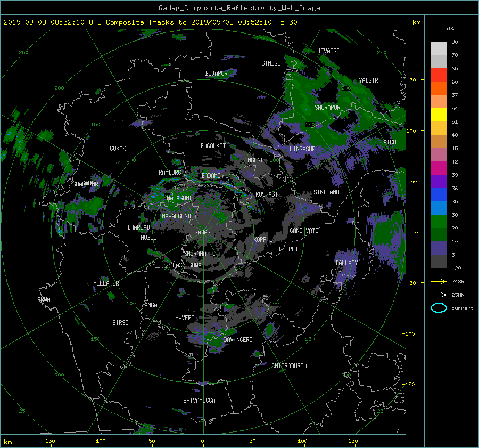This screenshot has height=448, width=479.
Task: Click the JEVARGI city label
Action: point(328,51)
